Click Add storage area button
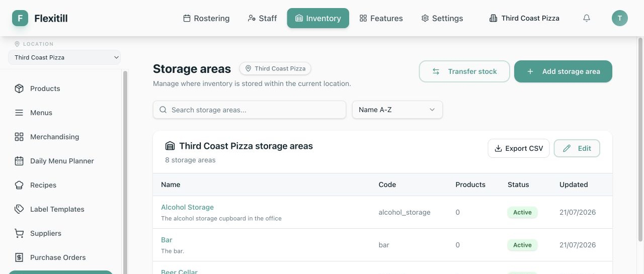644x274 pixels. (563, 71)
